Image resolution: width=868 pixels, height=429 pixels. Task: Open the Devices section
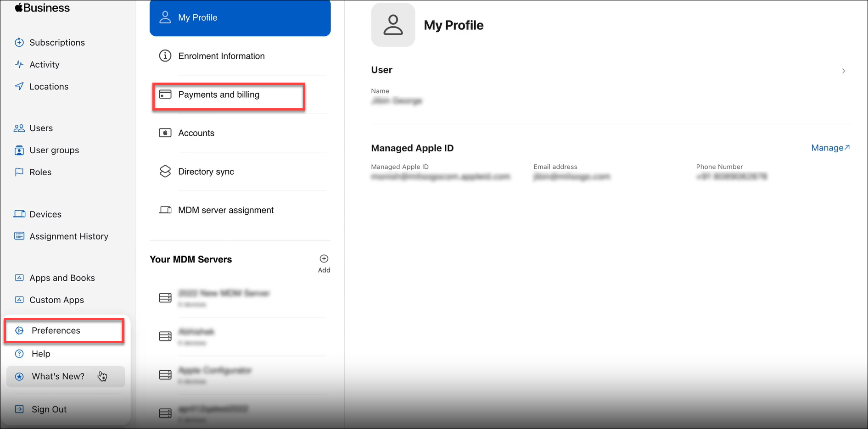click(x=45, y=214)
